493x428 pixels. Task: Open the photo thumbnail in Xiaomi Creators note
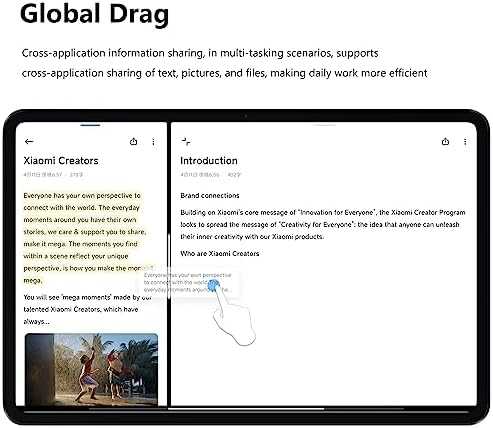[91, 369]
